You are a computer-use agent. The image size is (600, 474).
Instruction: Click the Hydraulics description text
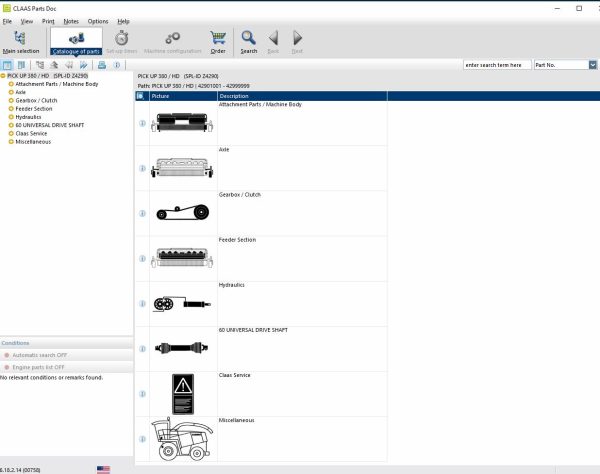[232, 285]
